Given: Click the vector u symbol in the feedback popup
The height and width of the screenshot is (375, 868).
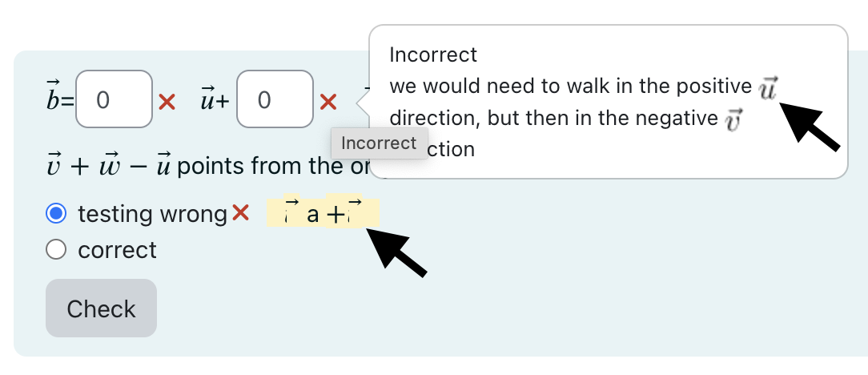Looking at the screenshot, I should pos(768,88).
